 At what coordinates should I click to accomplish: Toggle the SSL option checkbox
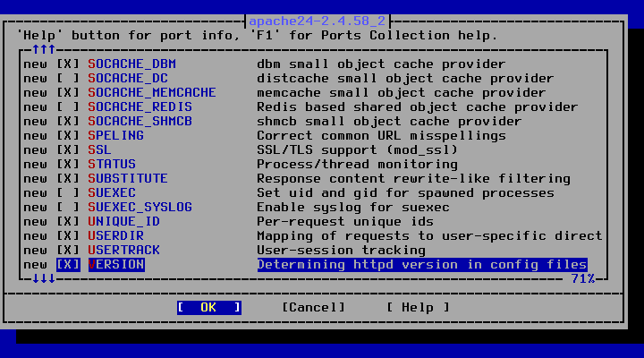[x=68, y=150]
